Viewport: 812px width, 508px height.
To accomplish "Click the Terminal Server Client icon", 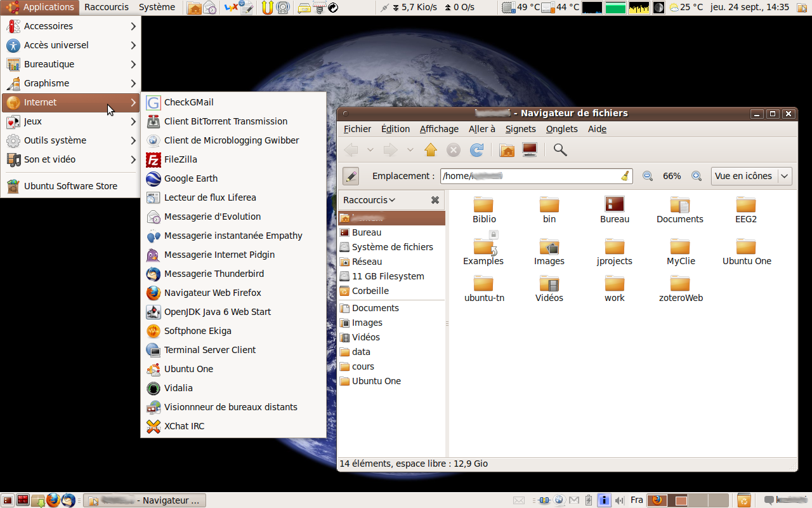I will 153,350.
